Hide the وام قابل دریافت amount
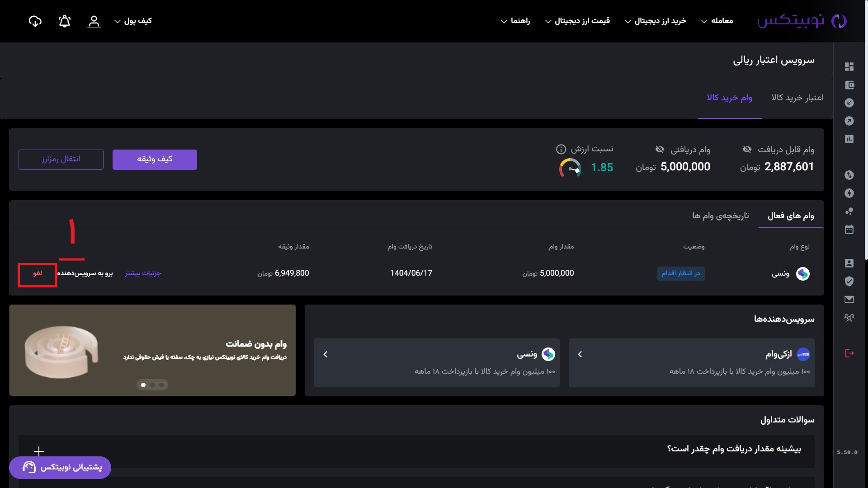Viewport: 868px width, 488px height. tap(747, 149)
